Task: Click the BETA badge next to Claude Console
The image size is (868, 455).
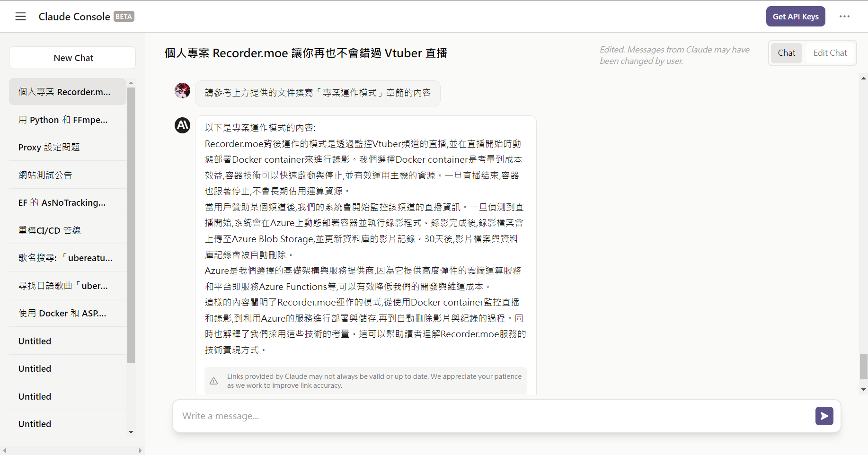Action: pyautogui.click(x=124, y=17)
